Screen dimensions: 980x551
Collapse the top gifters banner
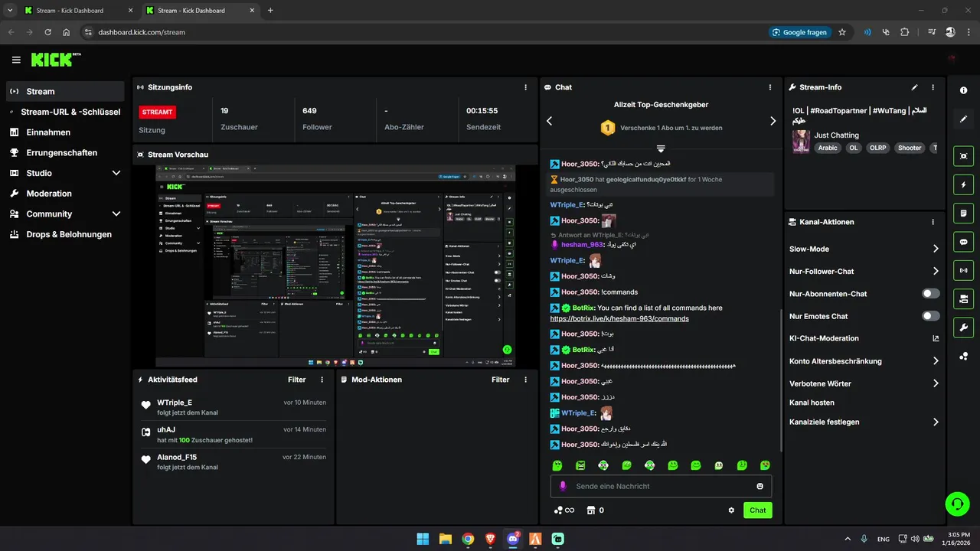(x=661, y=148)
